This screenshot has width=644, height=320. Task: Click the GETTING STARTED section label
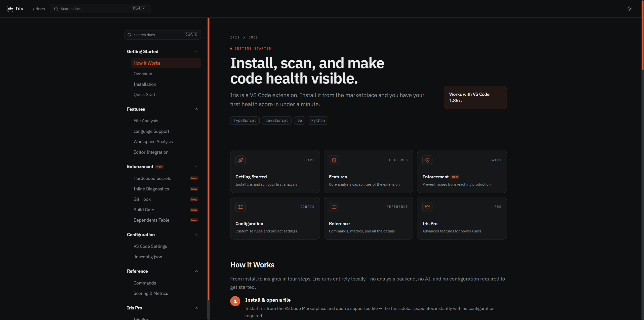253,49
